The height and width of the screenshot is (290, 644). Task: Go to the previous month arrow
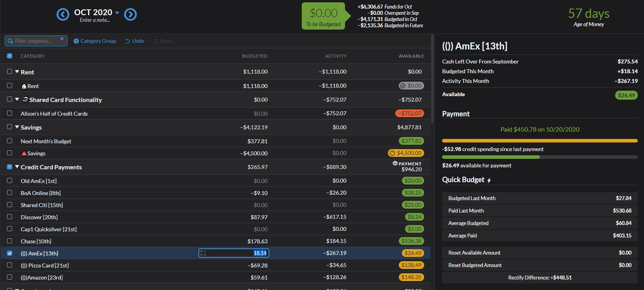tap(63, 14)
